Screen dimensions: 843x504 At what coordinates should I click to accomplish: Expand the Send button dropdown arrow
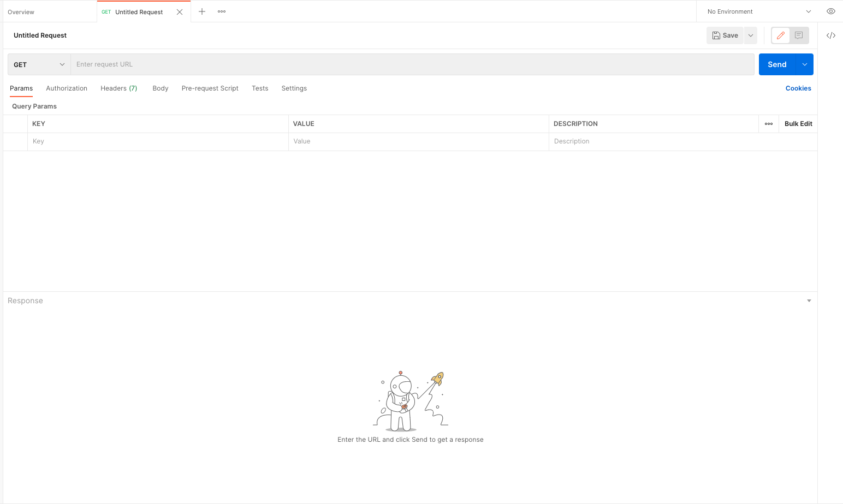(x=804, y=64)
